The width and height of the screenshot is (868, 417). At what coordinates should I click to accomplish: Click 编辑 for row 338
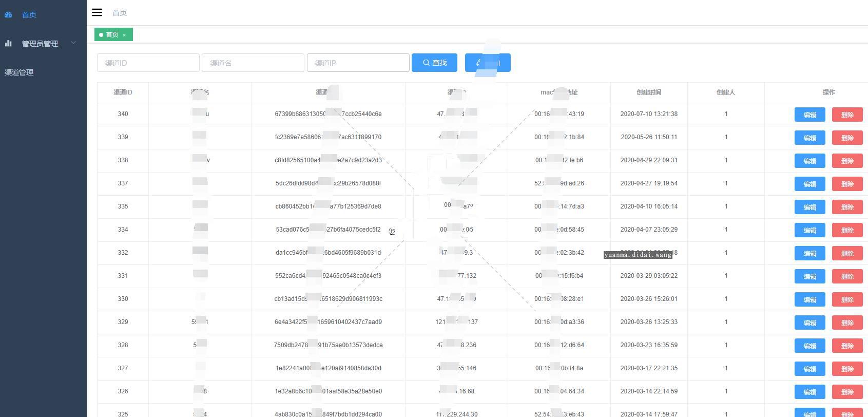tap(810, 161)
